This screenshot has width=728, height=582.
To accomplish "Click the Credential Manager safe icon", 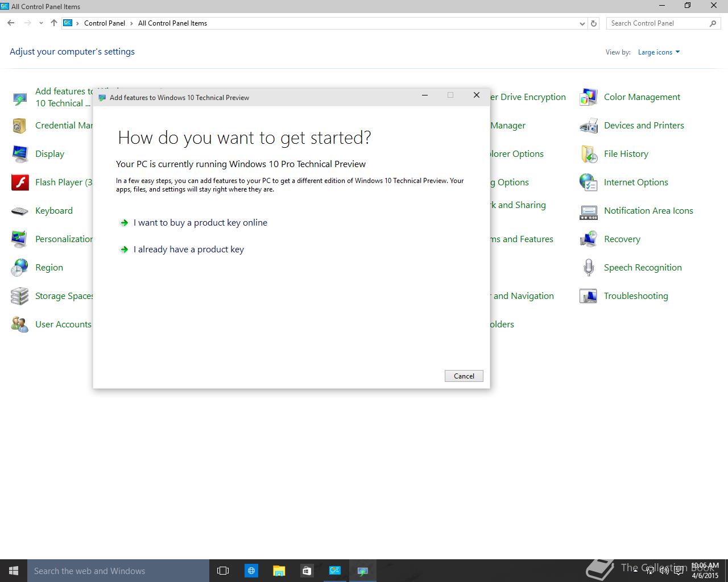I will 20,126.
